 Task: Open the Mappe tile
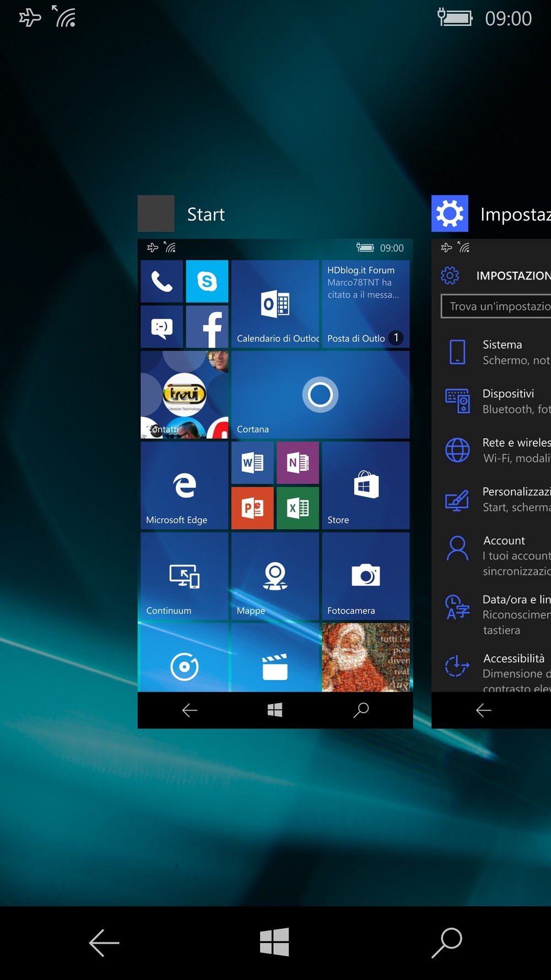tap(275, 576)
